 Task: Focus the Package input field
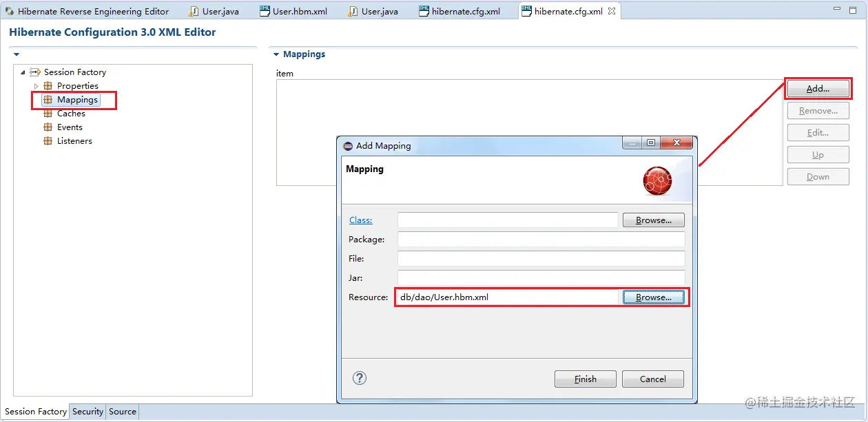coord(541,240)
